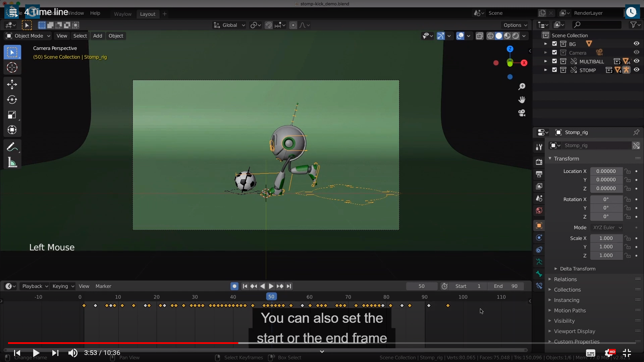The image size is (644, 362).
Task: Click the 3D Cursor tool
Action: click(x=12, y=68)
